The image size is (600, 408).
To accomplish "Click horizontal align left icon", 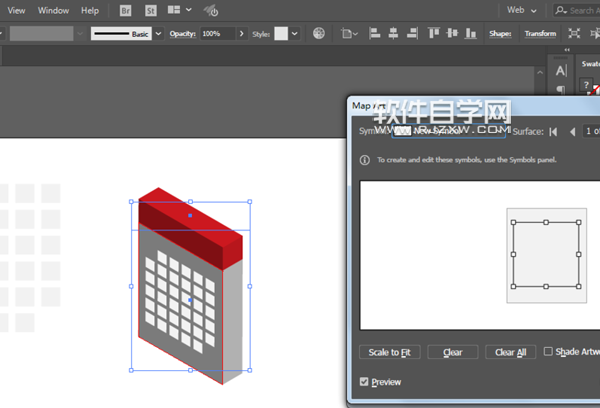I will [373, 33].
